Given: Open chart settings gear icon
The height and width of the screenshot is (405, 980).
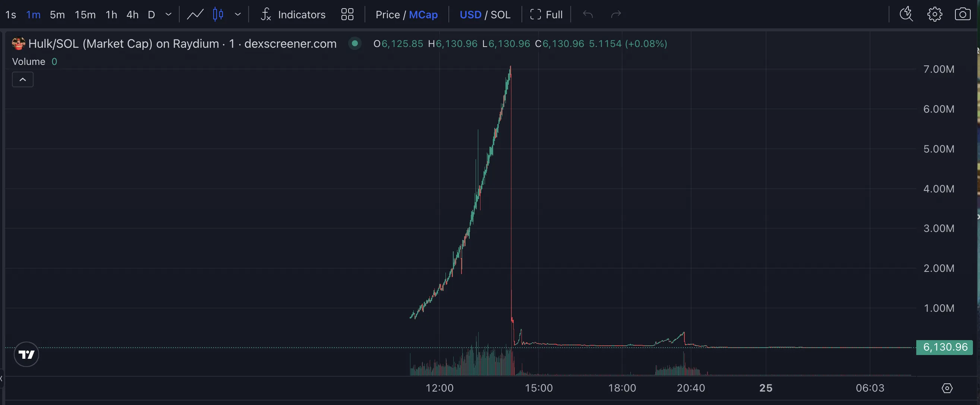Looking at the screenshot, I should click(935, 15).
